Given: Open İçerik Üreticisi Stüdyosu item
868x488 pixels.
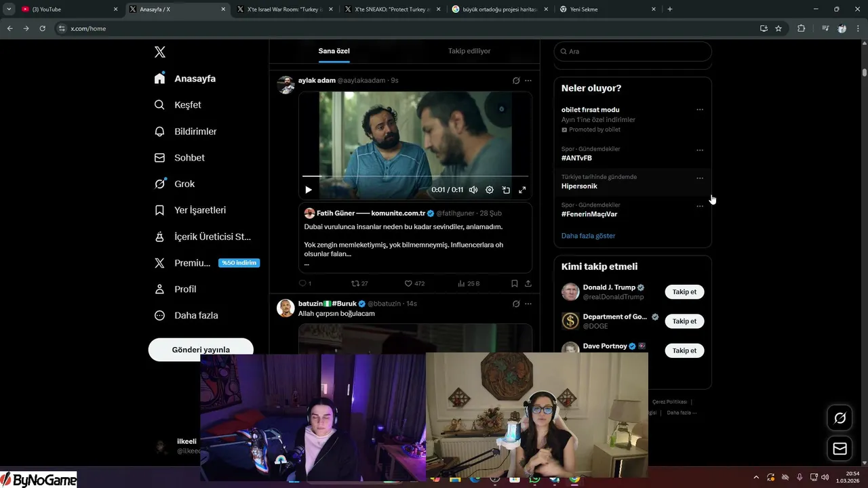Looking at the screenshot, I should click(203, 237).
